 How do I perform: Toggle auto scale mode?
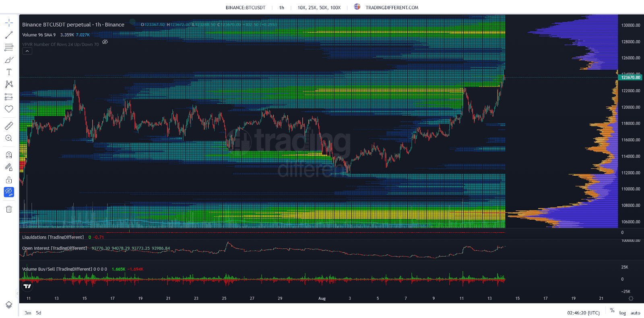click(635, 313)
